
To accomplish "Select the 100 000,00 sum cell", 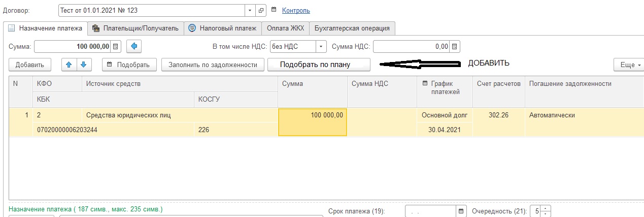I will [313, 122].
